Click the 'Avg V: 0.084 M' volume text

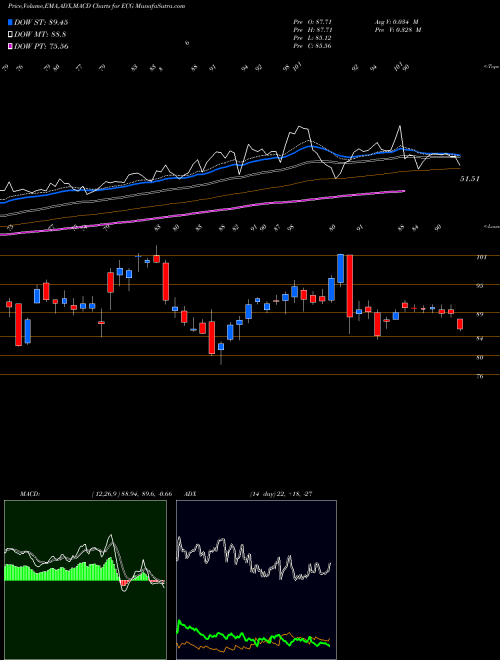[396, 21]
